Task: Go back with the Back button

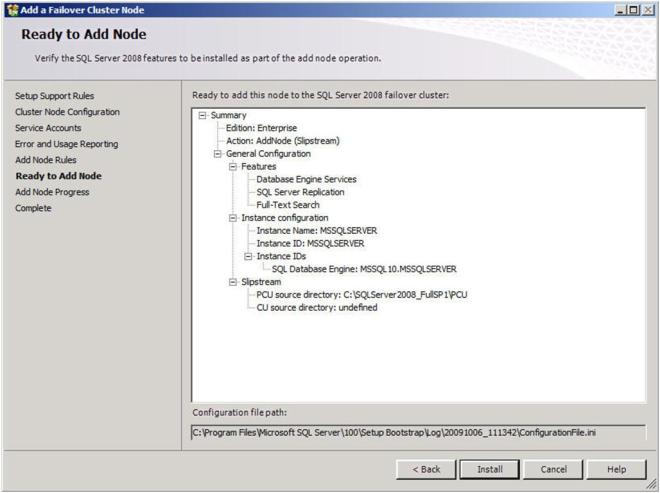Action: (426, 469)
